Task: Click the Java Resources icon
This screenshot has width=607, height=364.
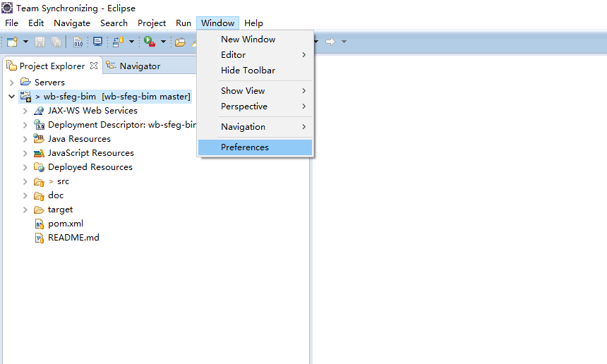Action: point(39,138)
